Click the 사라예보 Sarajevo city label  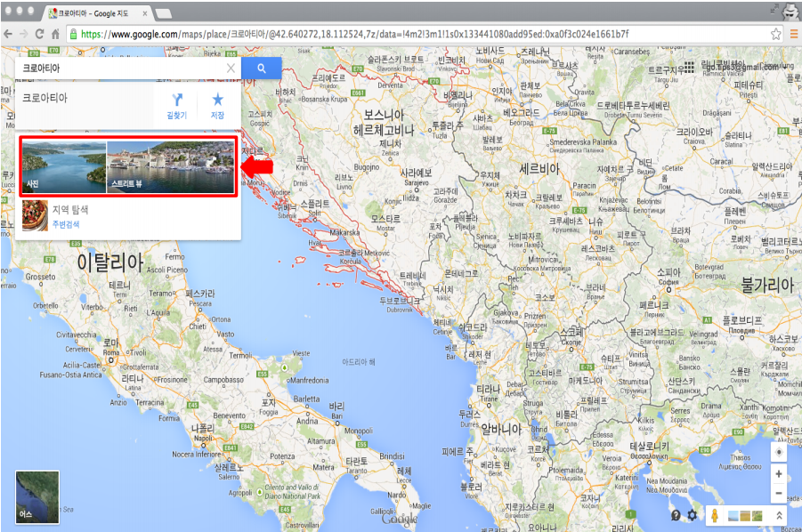[x=416, y=173]
